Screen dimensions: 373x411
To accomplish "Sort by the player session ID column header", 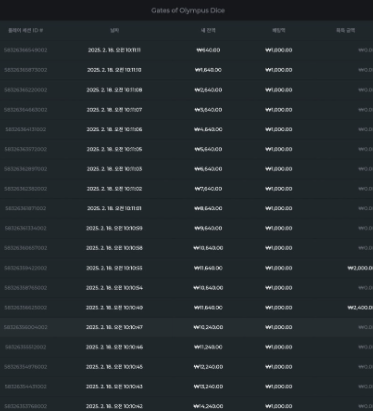I will pyautogui.click(x=26, y=30).
